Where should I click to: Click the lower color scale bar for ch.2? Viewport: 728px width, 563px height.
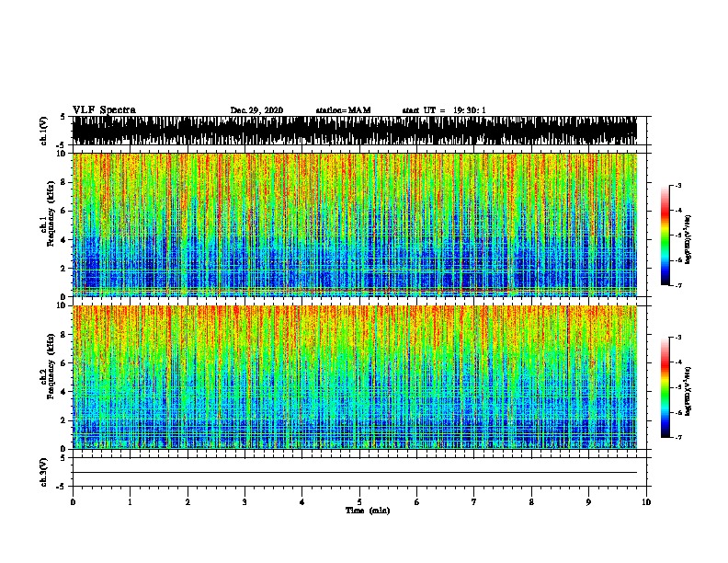coord(665,387)
